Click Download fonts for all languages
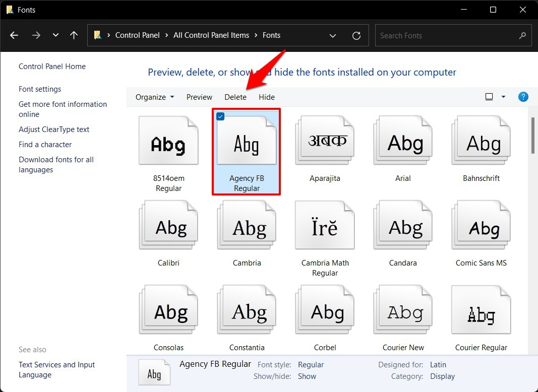This screenshot has width=538, height=392. 56,165
